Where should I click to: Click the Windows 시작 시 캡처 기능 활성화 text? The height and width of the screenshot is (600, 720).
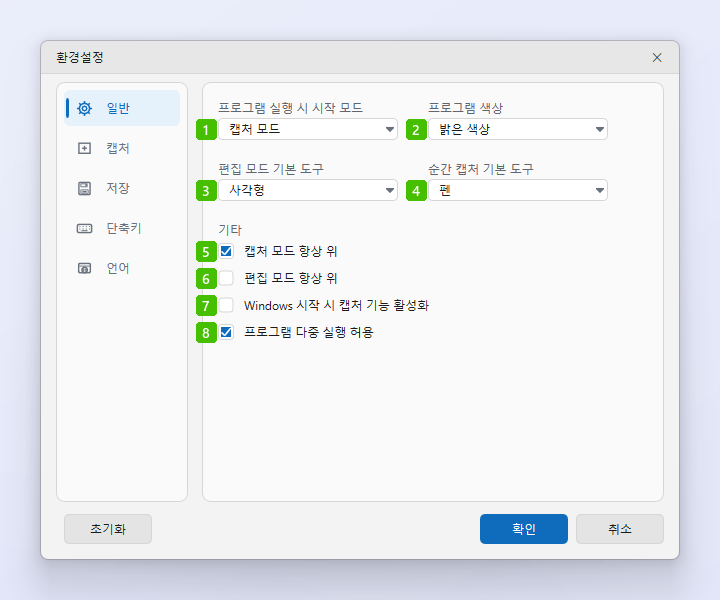pyautogui.click(x=336, y=305)
